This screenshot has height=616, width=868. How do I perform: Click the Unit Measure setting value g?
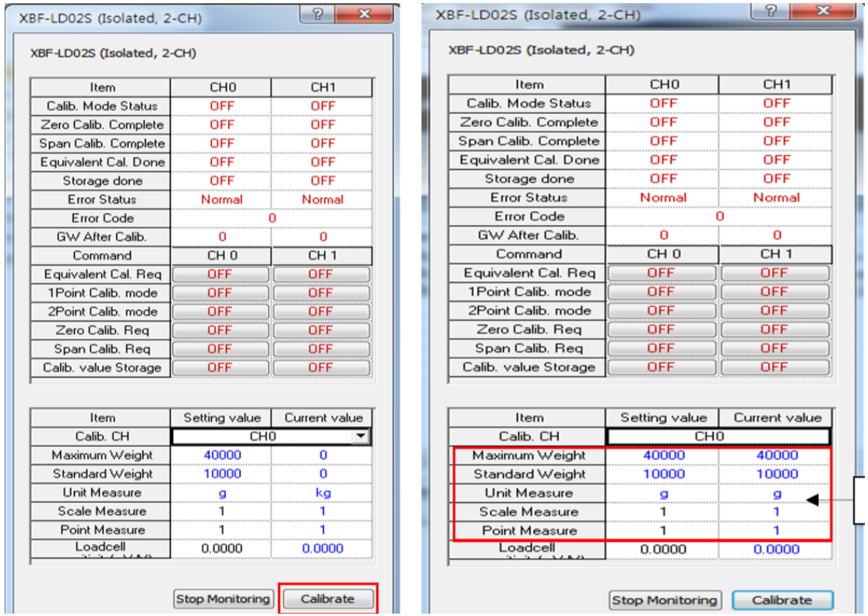point(224,492)
